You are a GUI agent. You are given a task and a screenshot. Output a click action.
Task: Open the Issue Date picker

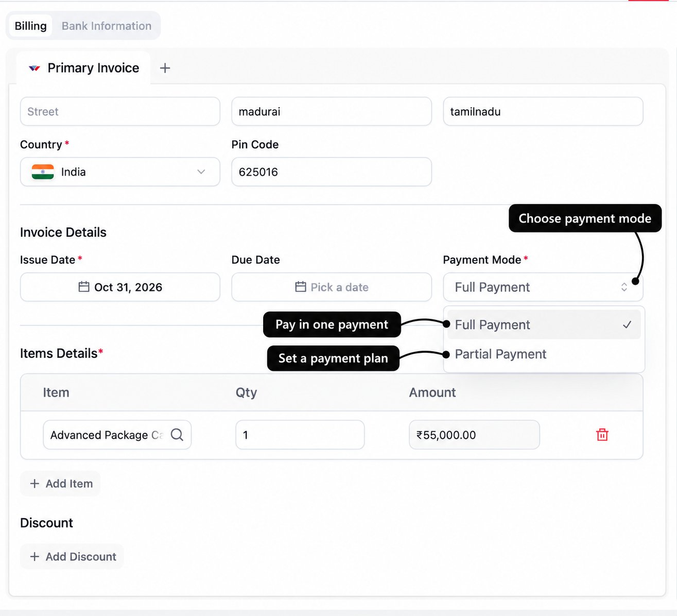pos(120,287)
